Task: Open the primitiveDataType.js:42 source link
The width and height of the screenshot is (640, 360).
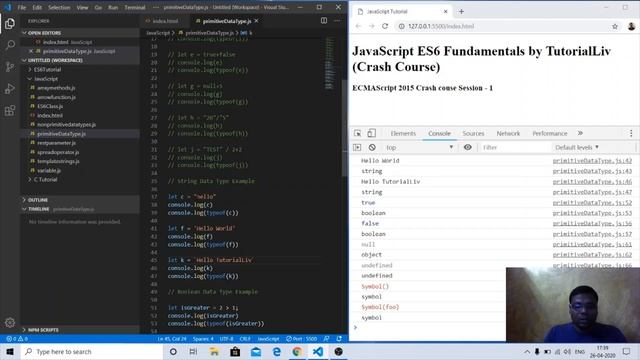Action: click(x=592, y=161)
